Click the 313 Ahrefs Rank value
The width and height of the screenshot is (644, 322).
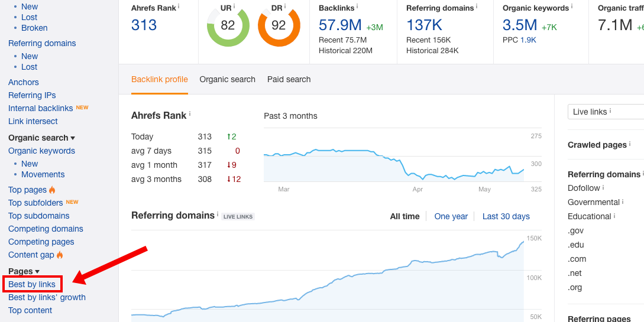click(144, 25)
